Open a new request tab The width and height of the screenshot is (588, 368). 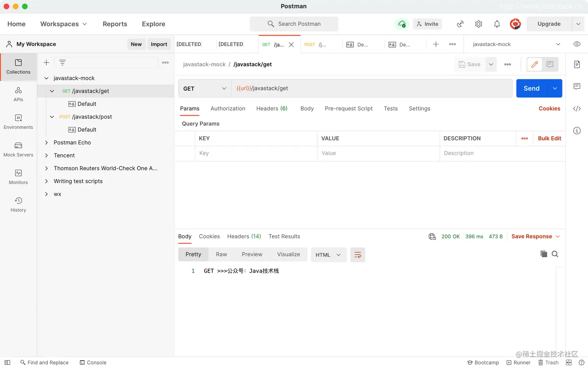[x=436, y=44]
